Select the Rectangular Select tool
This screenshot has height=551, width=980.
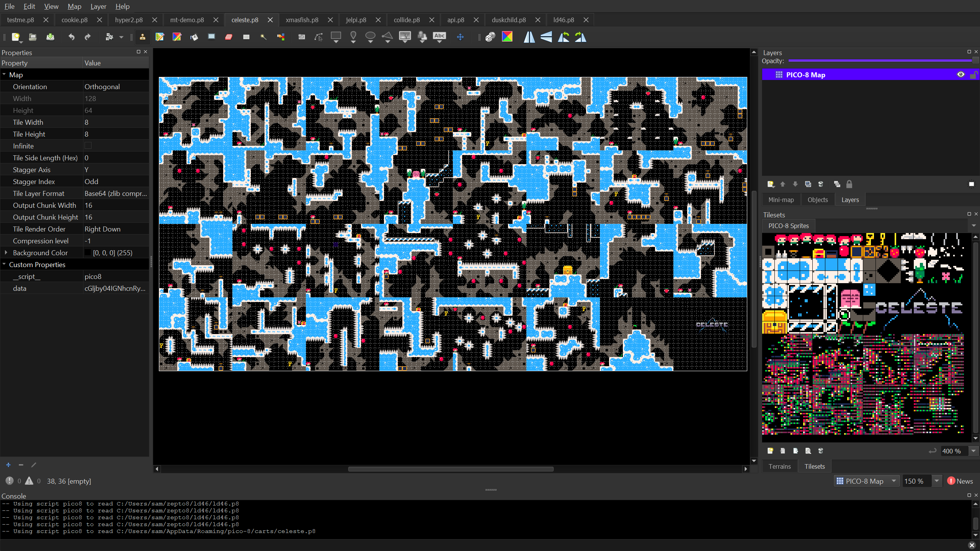coord(246,37)
